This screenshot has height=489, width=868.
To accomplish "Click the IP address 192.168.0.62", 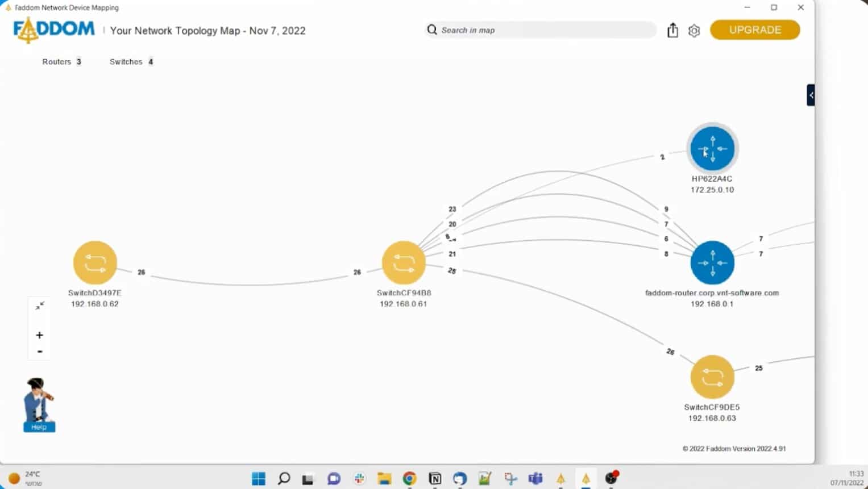I will [95, 304].
